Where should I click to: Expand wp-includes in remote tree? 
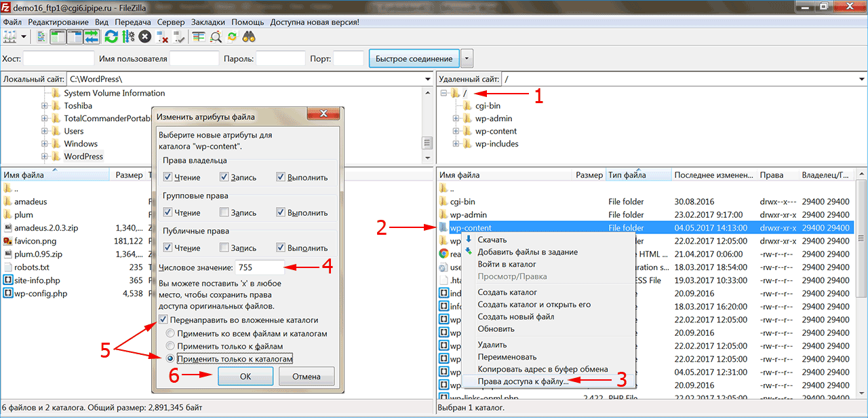pyautogui.click(x=456, y=144)
